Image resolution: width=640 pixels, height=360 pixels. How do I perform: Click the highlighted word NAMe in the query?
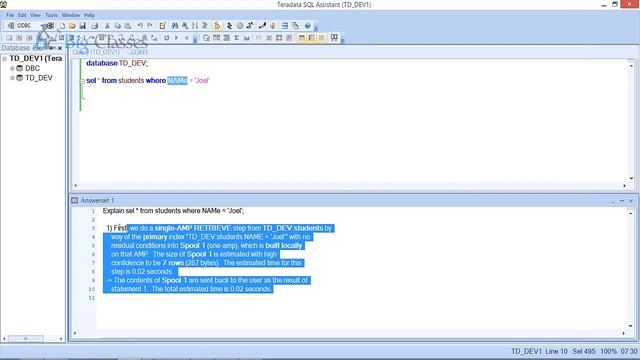click(177, 80)
